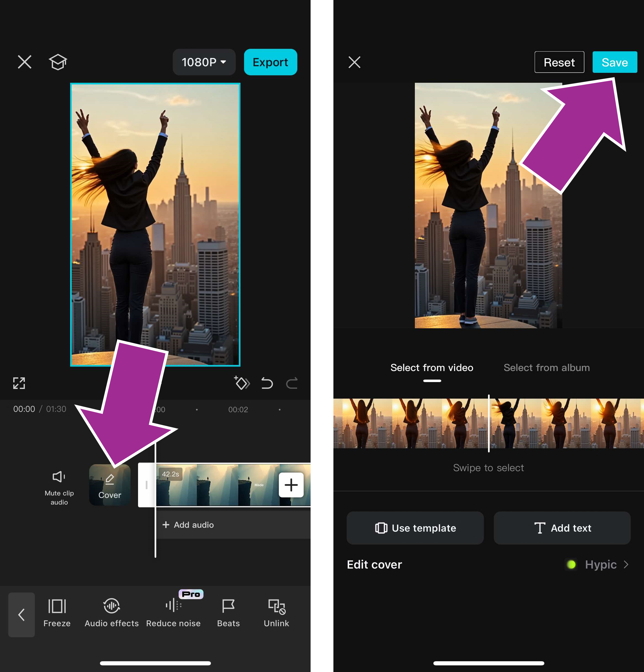The height and width of the screenshot is (672, 644).
Task: Click the add keyframe diamond icon
Action: tap(242, 383)
